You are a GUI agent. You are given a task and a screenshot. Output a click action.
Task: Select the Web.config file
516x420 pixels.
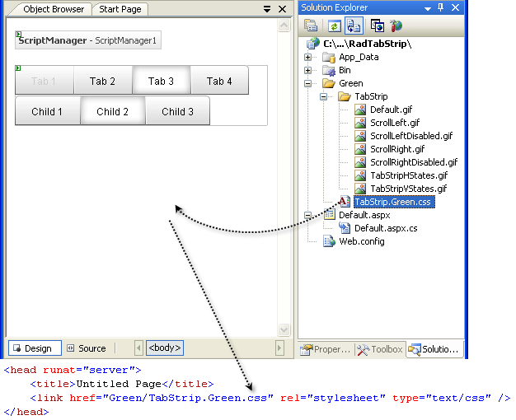[x=361, y=241]
